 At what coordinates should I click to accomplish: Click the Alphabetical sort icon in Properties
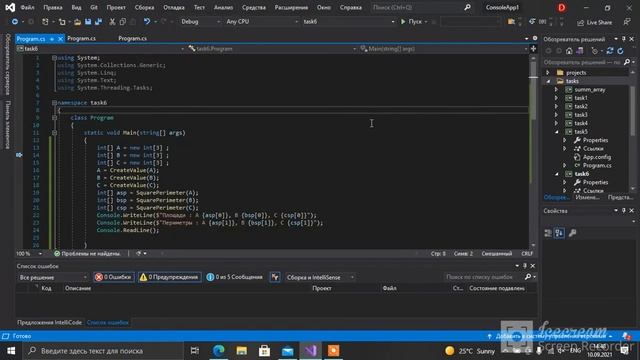(560, 233)
